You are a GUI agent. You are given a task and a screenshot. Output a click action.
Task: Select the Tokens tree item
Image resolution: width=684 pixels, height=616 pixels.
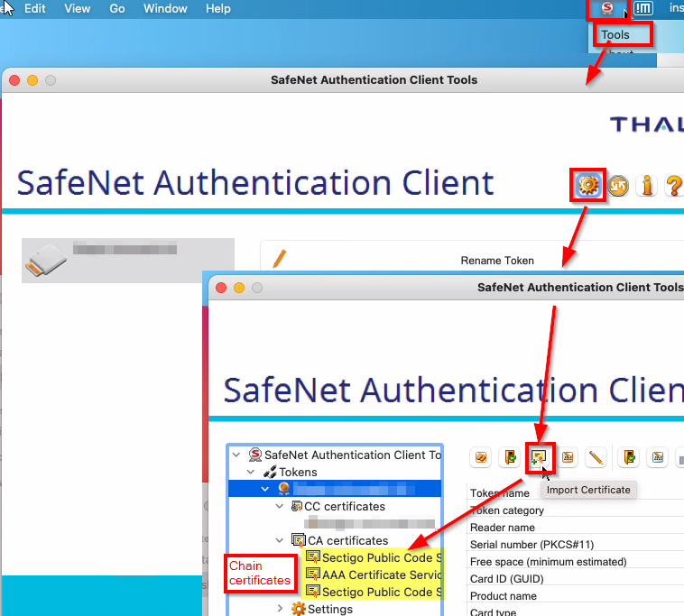coord(298,472)
